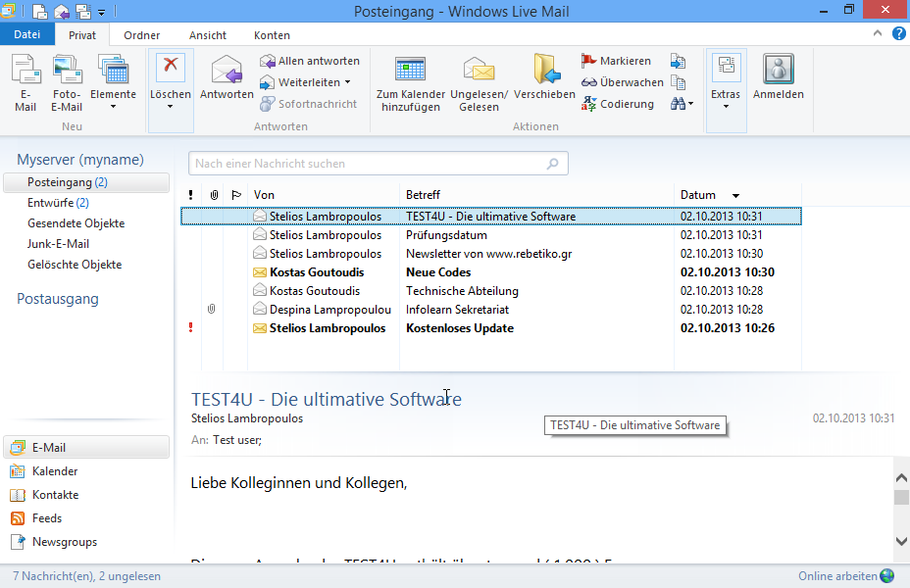Sort by the priority exclamation column

pos(191,195)
